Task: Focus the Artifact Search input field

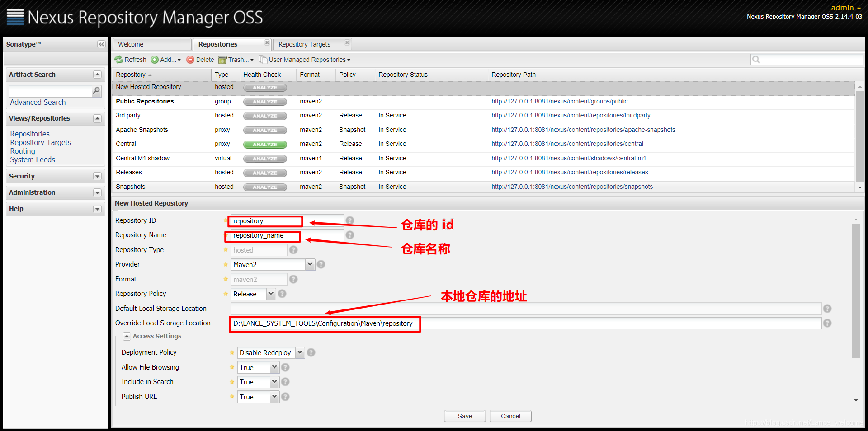Action: pyautogui.click(x=50, y=91)
